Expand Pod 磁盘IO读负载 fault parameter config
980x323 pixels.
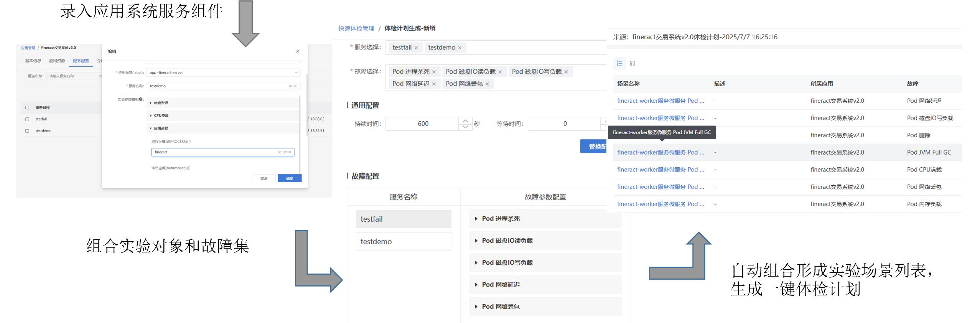tap(545, 241)
